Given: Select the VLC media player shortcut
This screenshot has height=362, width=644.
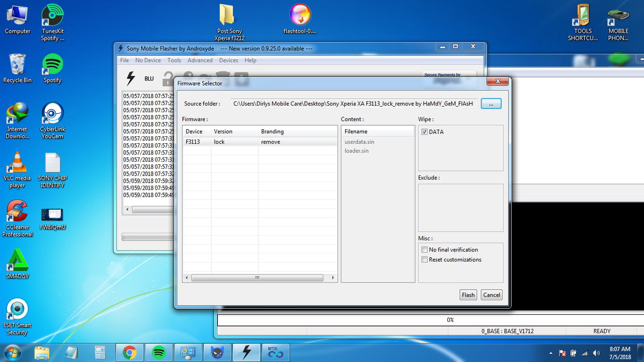Looking at the screenshot, I should click(x=17, y=169).
